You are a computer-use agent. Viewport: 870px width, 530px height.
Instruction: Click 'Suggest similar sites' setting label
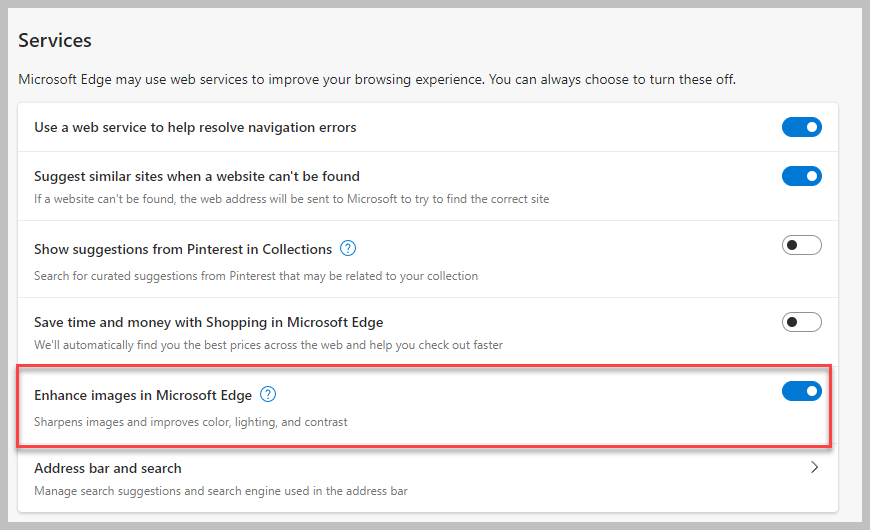197,176
